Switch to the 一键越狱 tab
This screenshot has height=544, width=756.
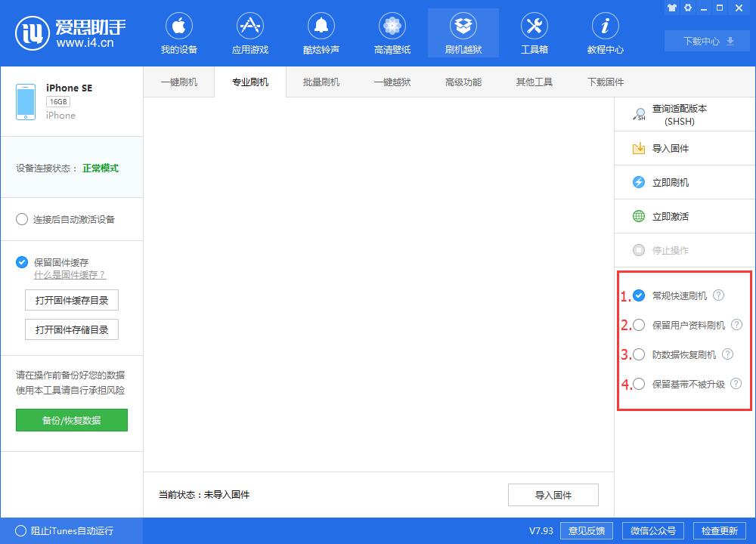pyautogui.click(x=392, y=82)
